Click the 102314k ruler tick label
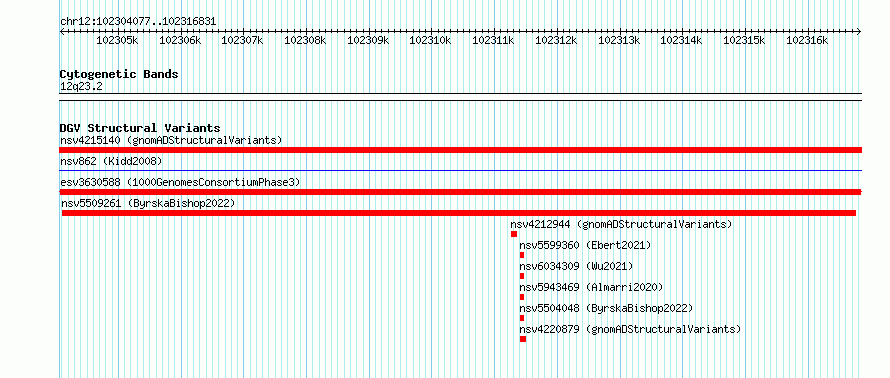The width and height of the screenshot is (890, 378). click(x=681, y=40)
